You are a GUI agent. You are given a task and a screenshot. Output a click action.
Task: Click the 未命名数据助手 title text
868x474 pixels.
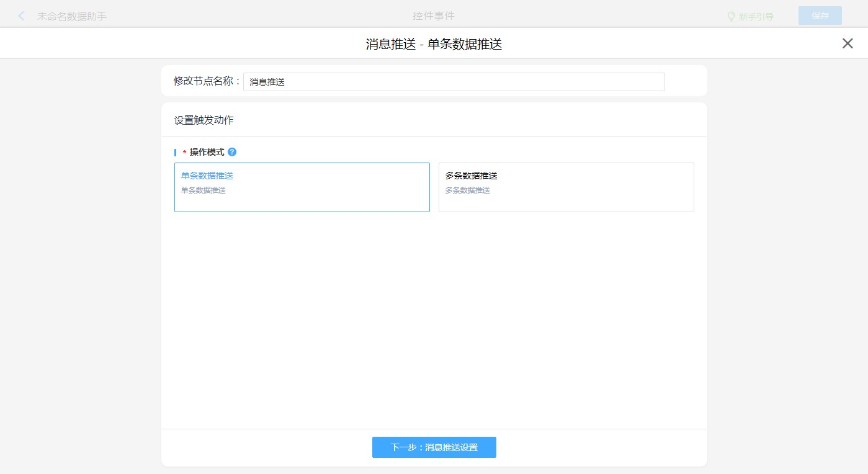pyautogui.click(x=72, y=17)
